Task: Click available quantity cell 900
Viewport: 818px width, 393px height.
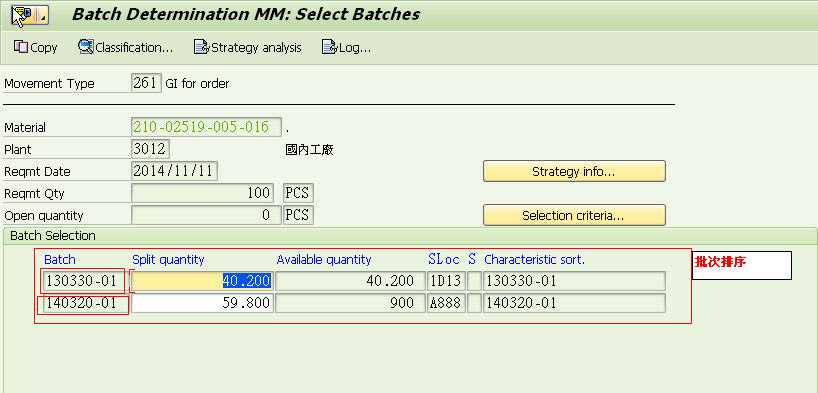Action: pyautogui.click(x=350, y=303)
